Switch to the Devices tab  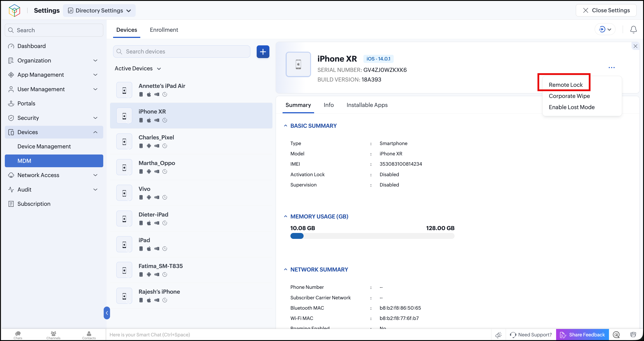[127, 30]
